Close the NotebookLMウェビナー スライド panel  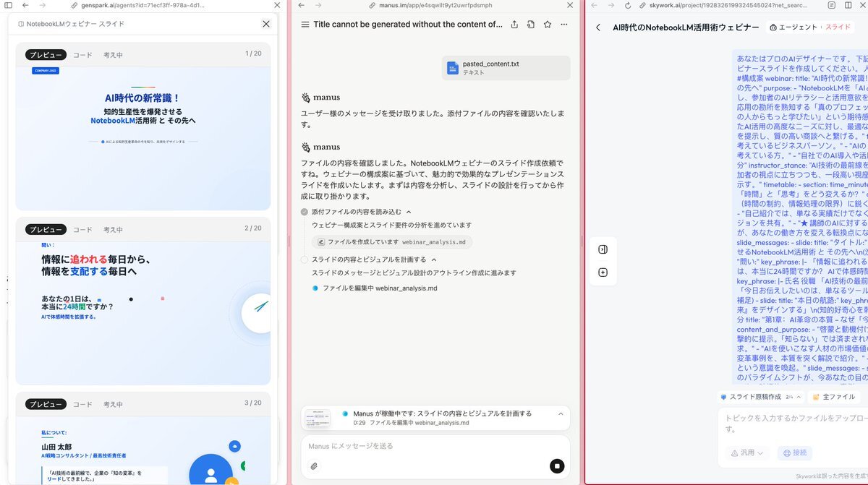(x=266, y=24)
